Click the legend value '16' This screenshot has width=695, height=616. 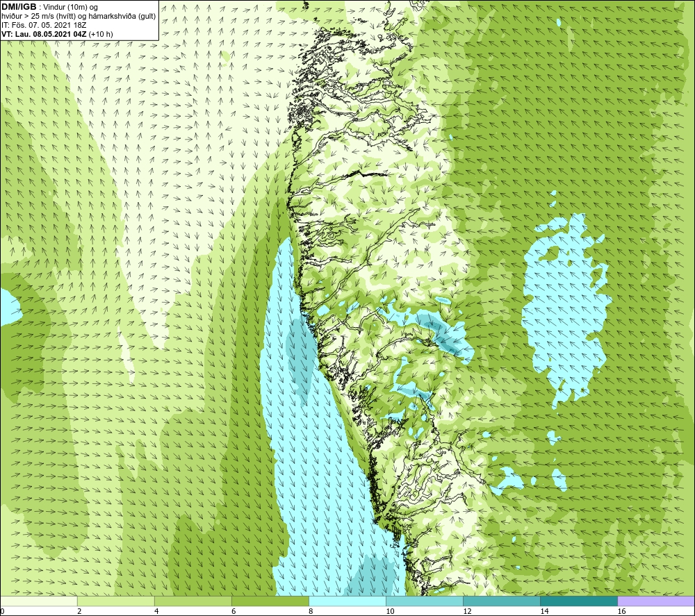[x=621, y=611]
